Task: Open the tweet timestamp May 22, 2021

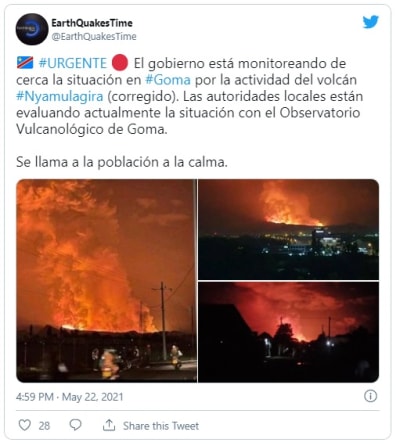Action: click(x=70, y=397)
